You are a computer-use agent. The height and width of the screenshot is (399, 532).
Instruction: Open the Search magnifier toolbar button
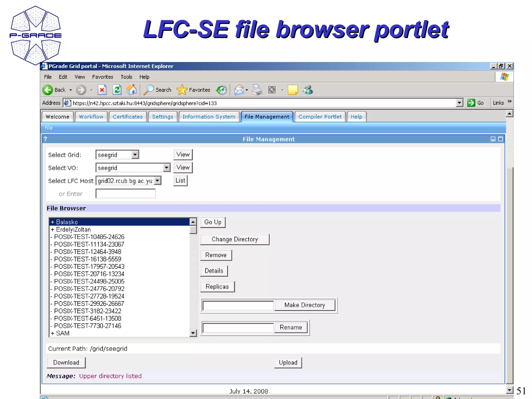coord(157,90)
